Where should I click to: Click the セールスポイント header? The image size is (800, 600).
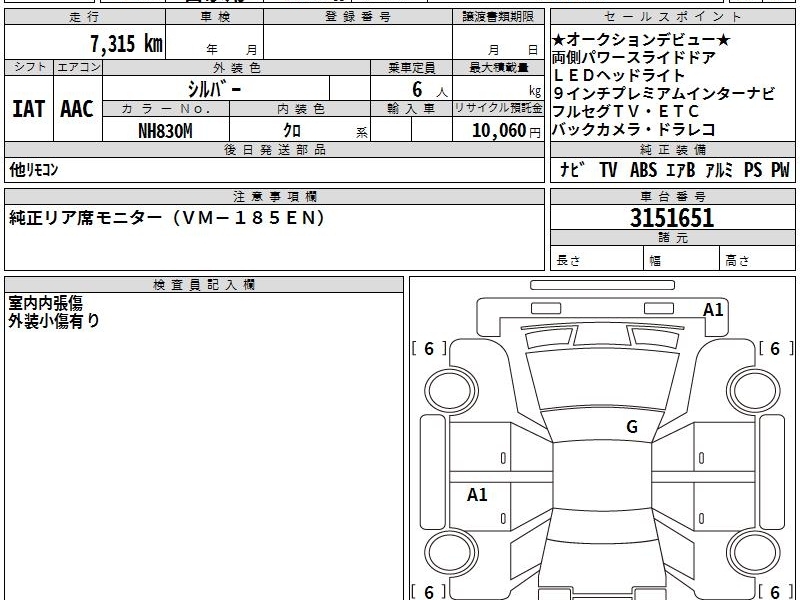pos(672,17)
